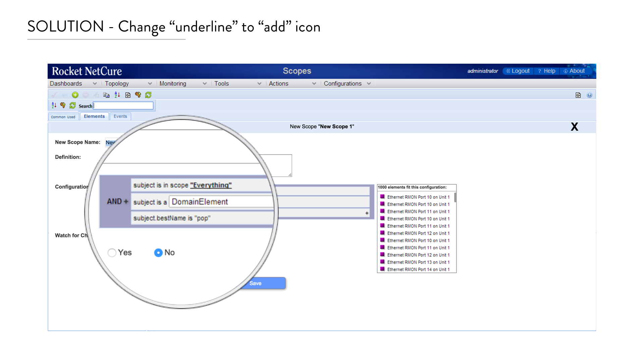
Task: Click the DomainElement input field
Action: [221, 202]
